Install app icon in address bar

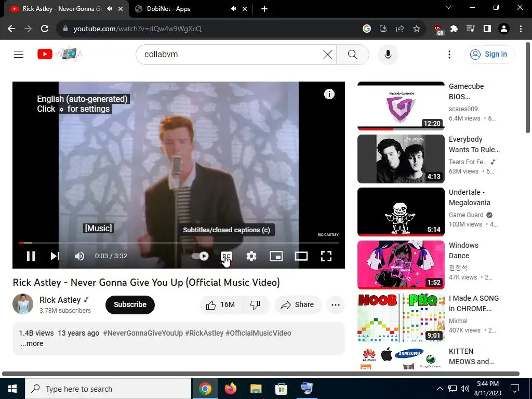[383, 29]
